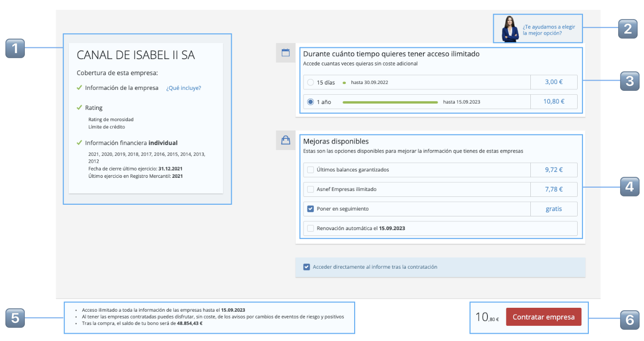Image resolution: width=644 pixels, height=341 pixels.
Task: Click the 9,72 € price cell
Action: coord(554,170)
